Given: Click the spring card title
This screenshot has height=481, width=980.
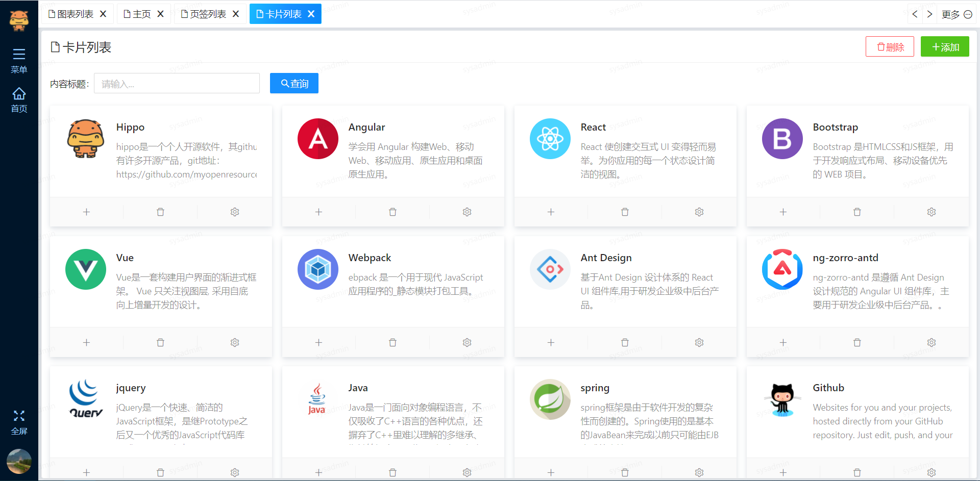Looking at the screenshot, I should [x=595, y=388].
